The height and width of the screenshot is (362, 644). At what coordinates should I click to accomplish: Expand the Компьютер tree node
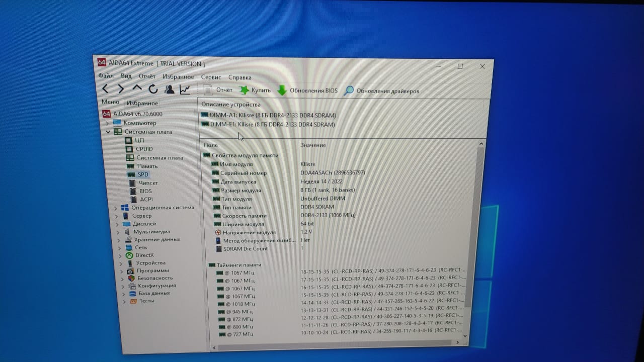[107, 123]
